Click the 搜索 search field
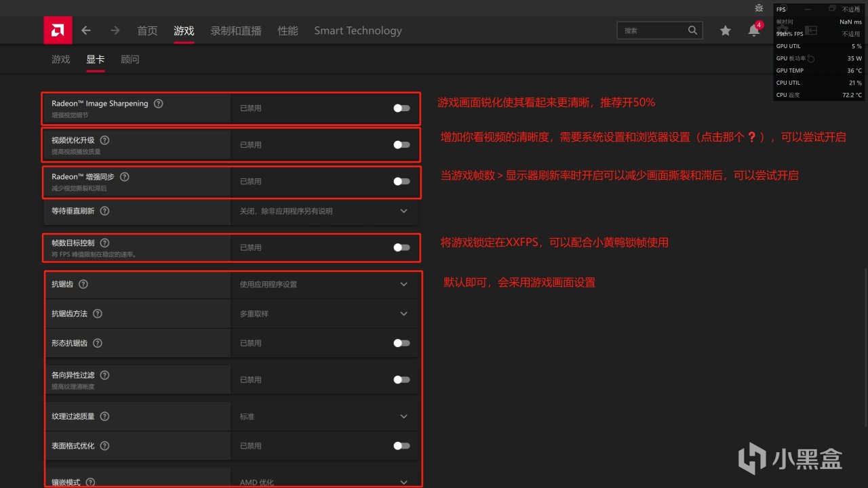Screen dimensions: 868x488 (x=660, y=30)
